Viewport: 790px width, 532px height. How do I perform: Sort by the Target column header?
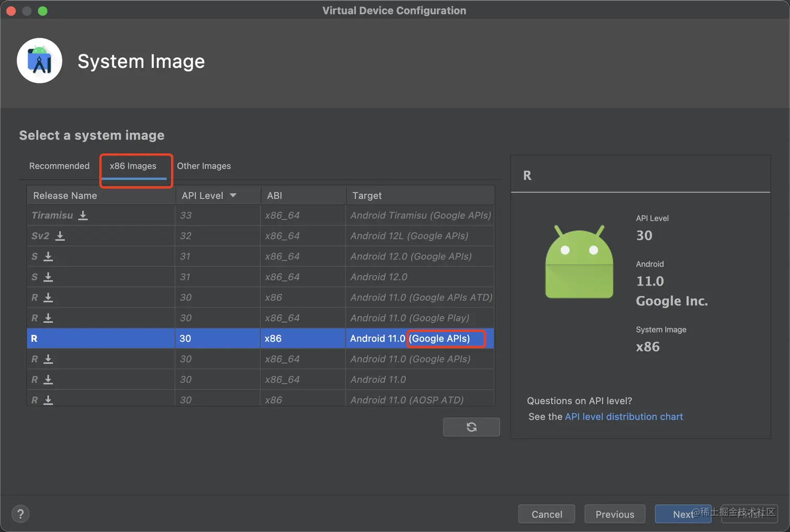click(x=421, y=195)
